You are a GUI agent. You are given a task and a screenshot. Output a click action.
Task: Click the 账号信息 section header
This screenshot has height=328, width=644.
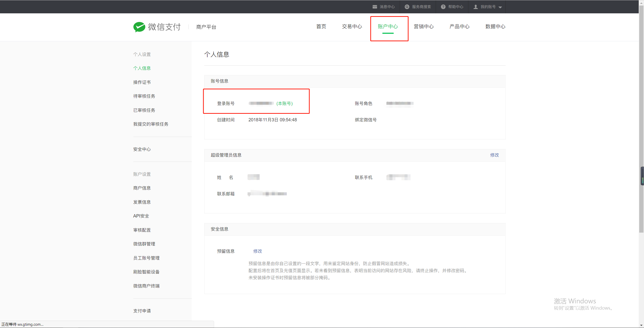(220, 81)
